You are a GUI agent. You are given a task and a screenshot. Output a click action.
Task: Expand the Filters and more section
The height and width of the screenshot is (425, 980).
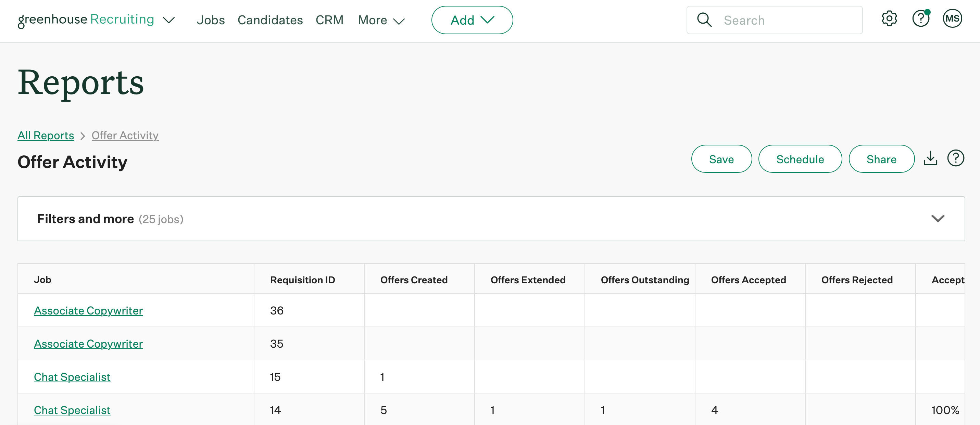pyautogui.click(x=938, y=219)
